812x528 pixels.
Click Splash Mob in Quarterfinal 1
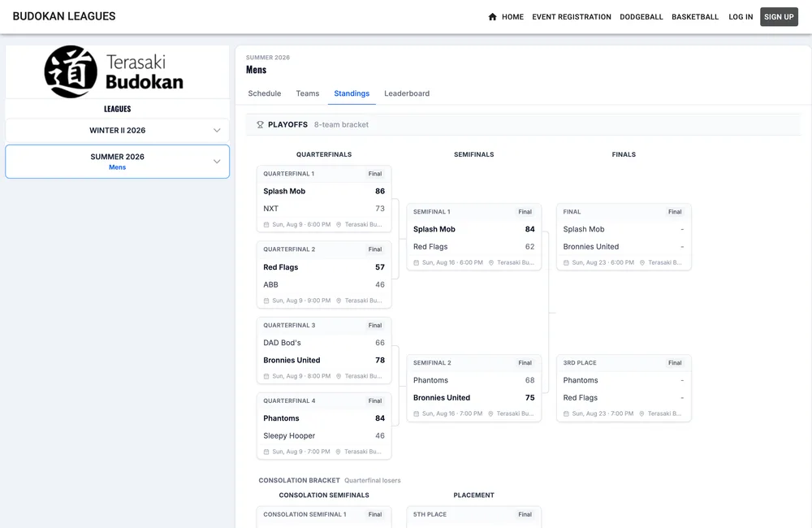(x=284, y=191)
